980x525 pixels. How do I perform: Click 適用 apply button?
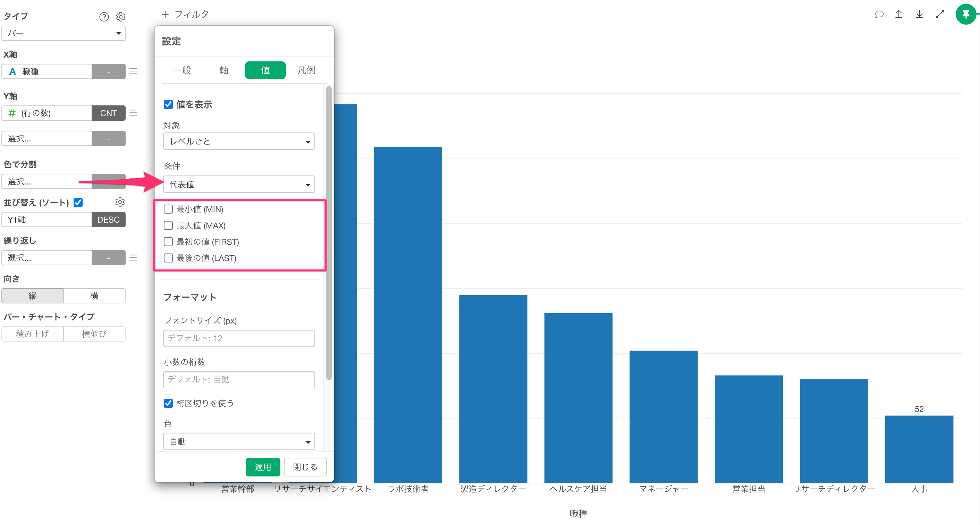pyautogui.click(x=263, y=467)
